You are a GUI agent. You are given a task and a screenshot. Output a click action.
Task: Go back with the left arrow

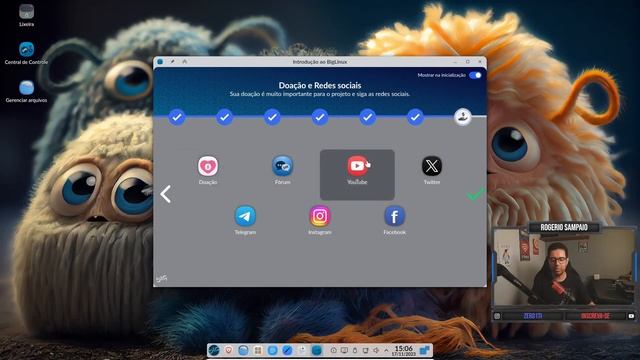click(x=166, y=194)
